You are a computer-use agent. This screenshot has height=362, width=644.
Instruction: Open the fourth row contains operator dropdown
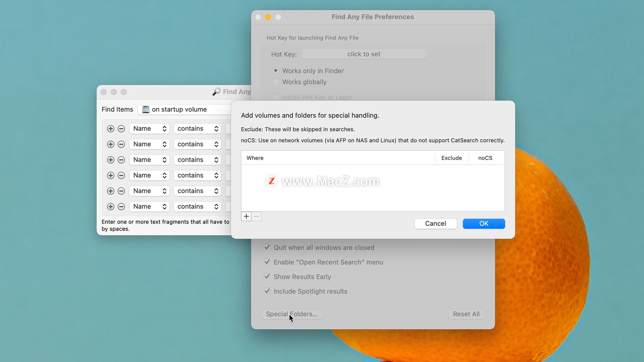click(x=197, y=175)
